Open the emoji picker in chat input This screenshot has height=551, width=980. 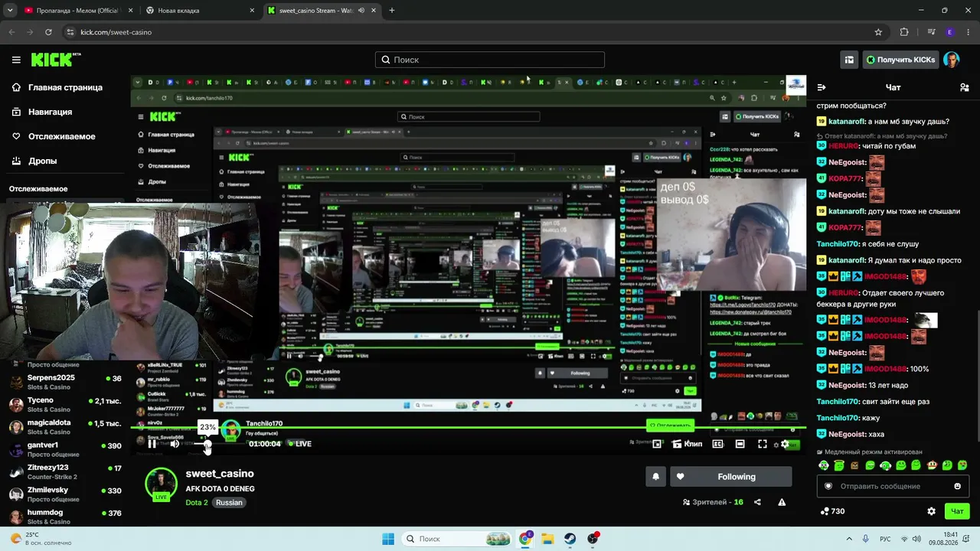[957, 486]
